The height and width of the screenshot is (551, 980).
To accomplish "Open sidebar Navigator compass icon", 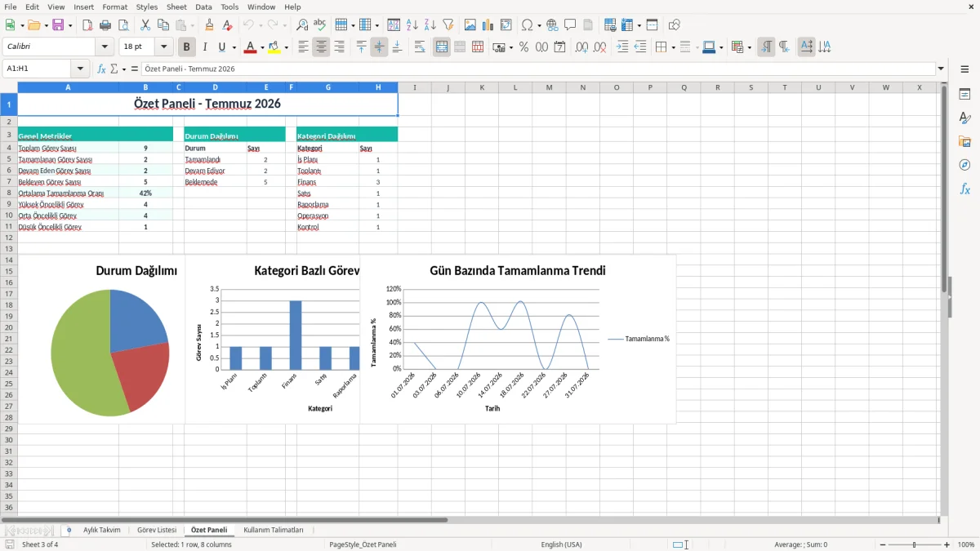I will pos(964,165).
